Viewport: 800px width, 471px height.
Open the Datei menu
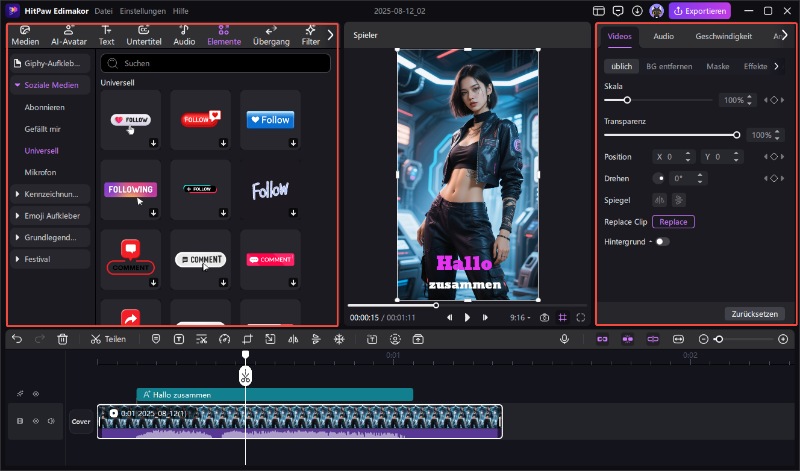click(x=103, y=11)
